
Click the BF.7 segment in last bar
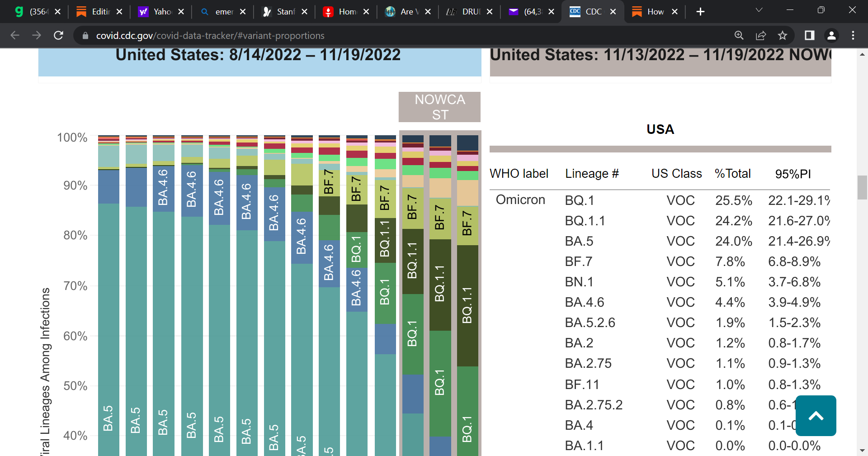coord(467,225)
